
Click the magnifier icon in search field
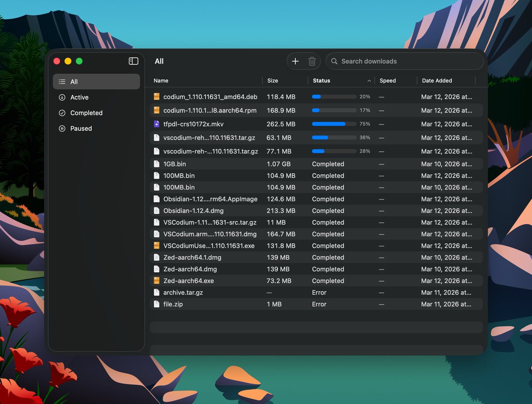(334, 61)
